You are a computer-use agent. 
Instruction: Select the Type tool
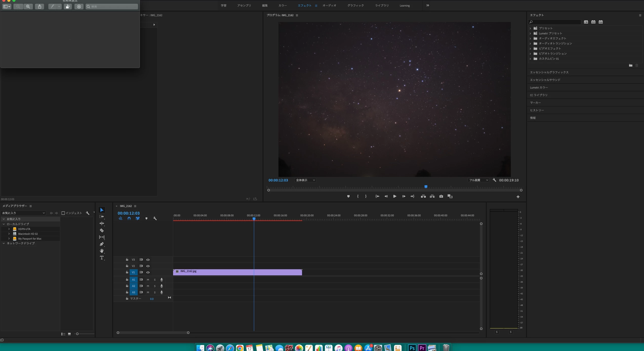coord(102,258)
